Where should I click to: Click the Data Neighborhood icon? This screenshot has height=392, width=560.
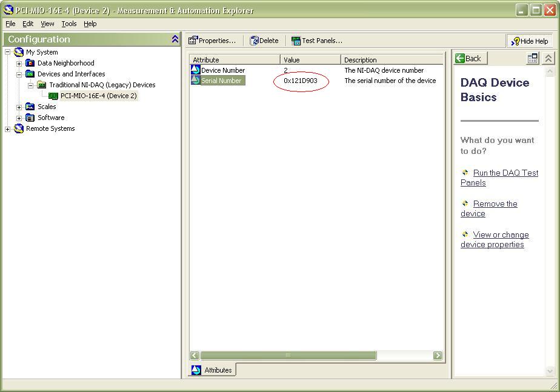click(30, 63)
